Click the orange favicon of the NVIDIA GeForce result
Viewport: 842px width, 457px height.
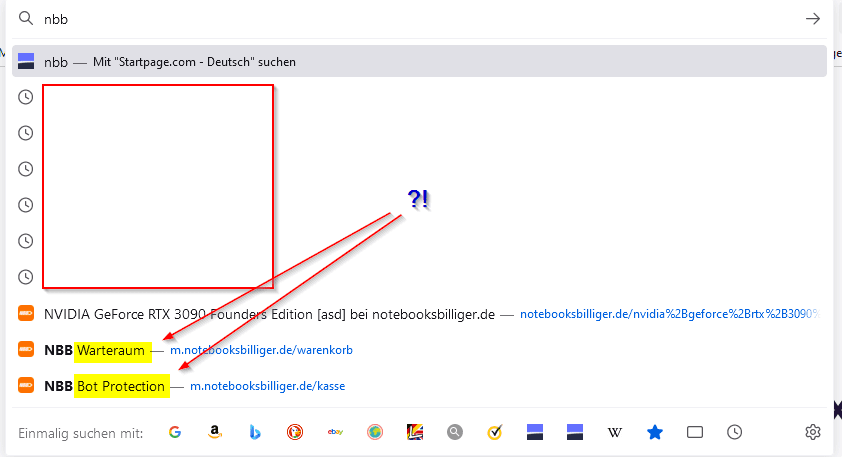click(26, 314)
